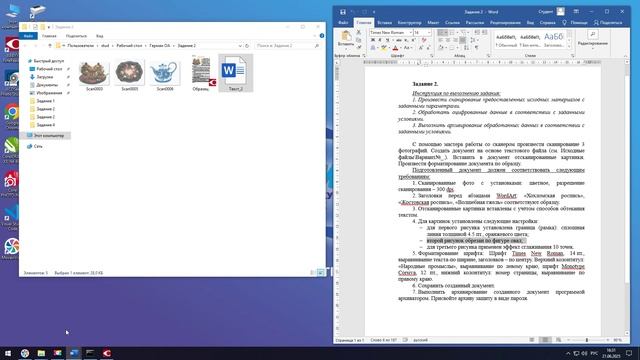Launch Google Chrome from desktop icon
The image size is (640, 360).
(x=12, y=116)
